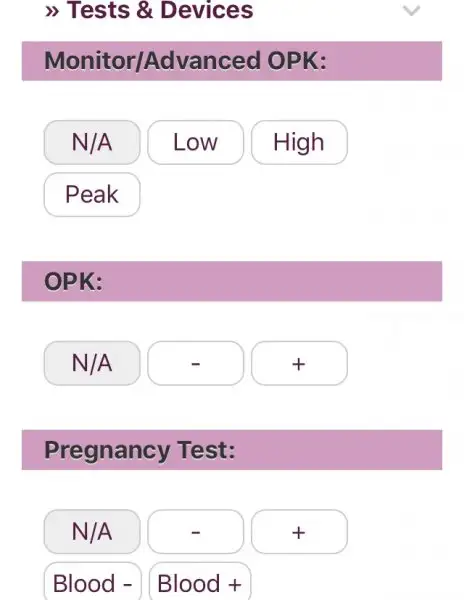Collapse the Tests & Devices section chevron
The image size is (464, 600).
tap(412, 11)
